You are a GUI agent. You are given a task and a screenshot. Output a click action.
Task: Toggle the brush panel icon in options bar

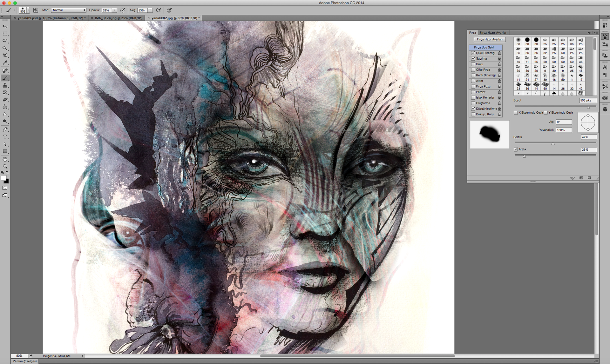[36, 10]
